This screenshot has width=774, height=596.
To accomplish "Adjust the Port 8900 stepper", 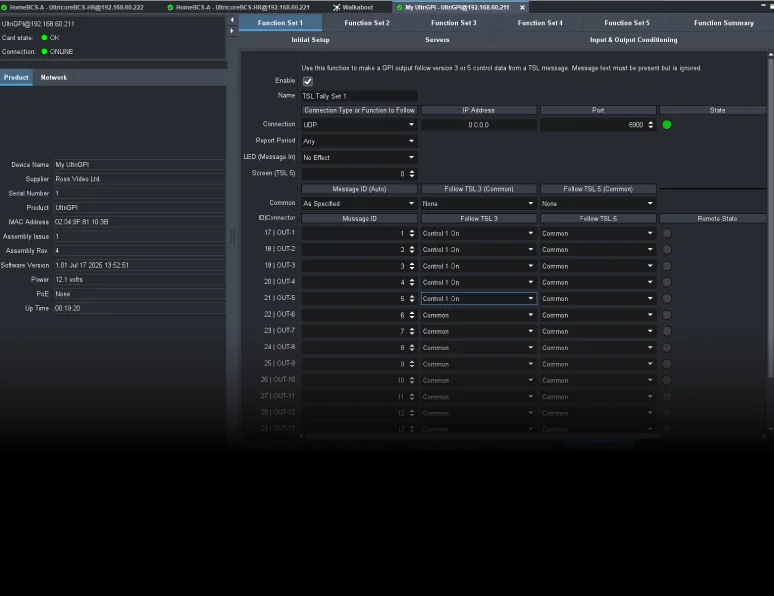I will (x=651, y=125).
